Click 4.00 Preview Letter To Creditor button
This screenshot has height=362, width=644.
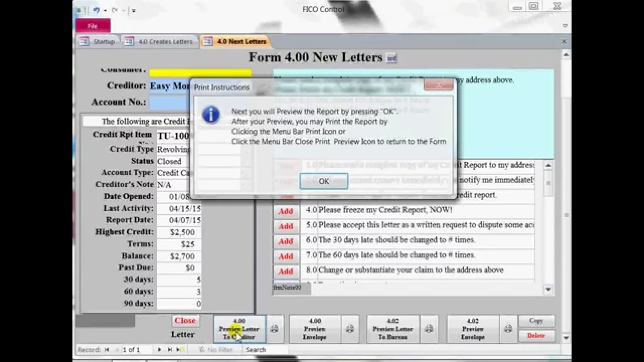(x=239, y=329)
